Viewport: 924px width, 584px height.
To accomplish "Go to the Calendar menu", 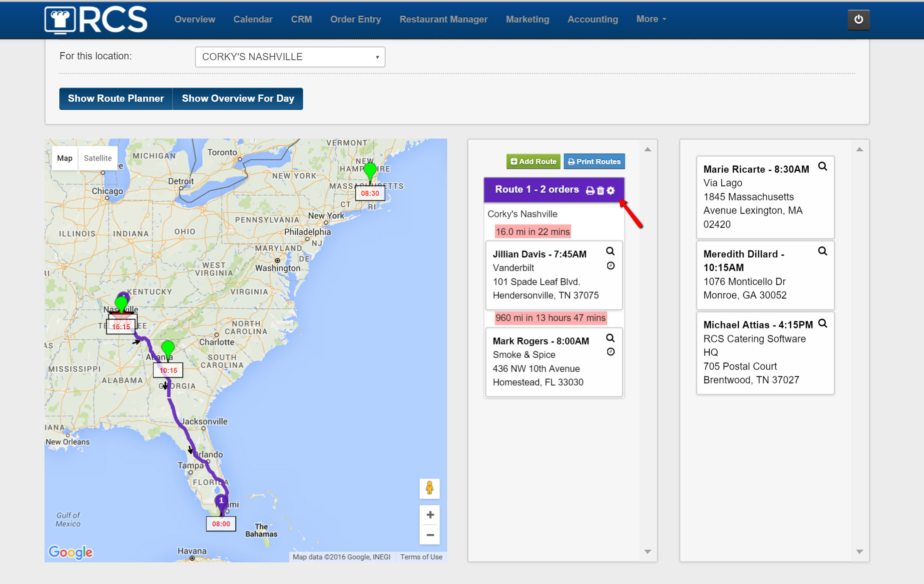I will point(253,19).
